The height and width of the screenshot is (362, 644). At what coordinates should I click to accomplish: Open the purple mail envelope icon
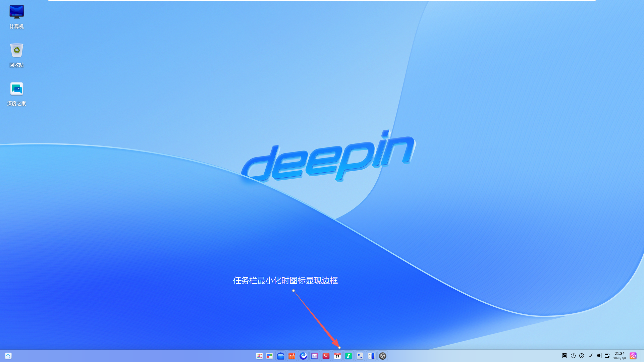coord(315,356)
